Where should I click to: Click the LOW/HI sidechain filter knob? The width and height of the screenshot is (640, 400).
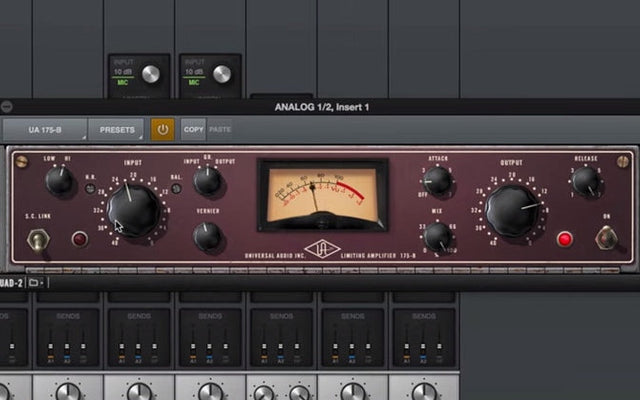tap(59, 180)
